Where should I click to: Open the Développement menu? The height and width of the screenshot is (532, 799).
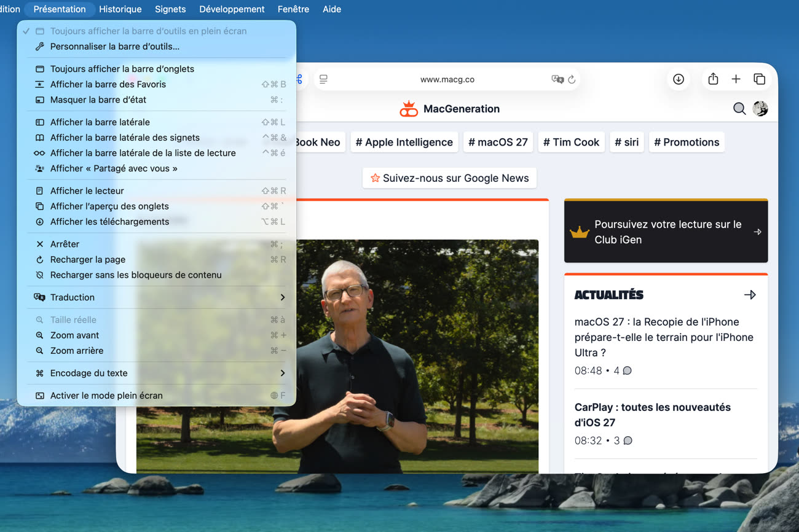232,9
